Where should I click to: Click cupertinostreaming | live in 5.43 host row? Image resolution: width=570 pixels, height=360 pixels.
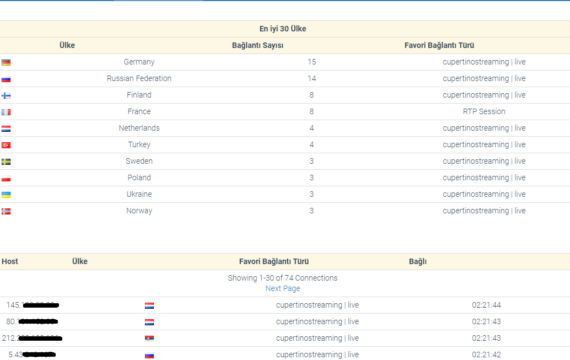pyautogui.click(x=317, y=355)
